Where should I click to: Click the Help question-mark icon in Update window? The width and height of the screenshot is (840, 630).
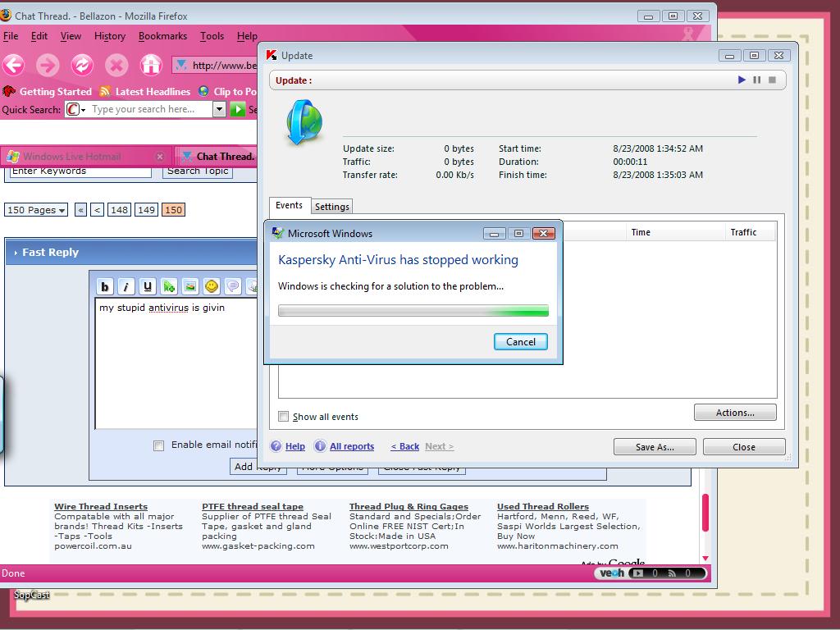click(276, 446)
